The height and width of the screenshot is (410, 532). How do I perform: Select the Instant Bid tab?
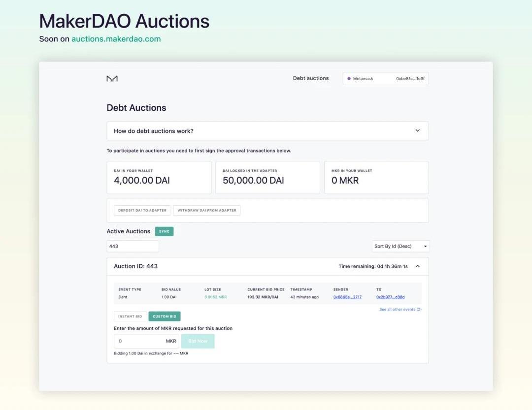coord(130,316)
